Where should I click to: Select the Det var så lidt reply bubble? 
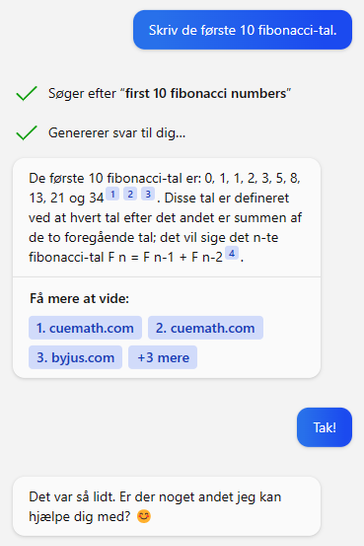click(x=167, y=506)
